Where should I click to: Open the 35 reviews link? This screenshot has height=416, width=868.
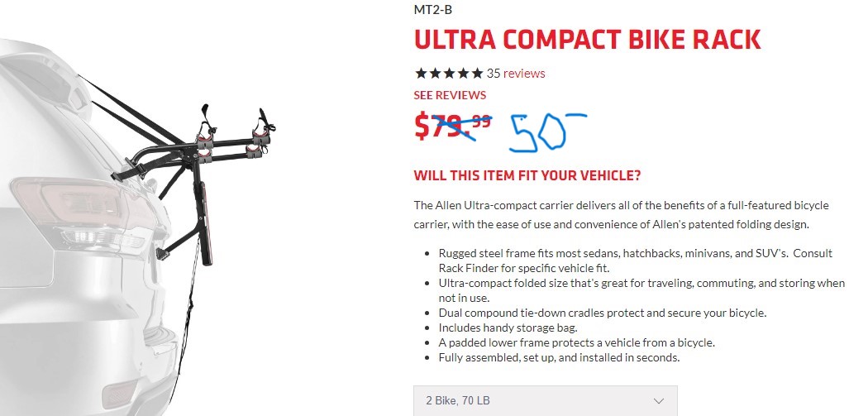click(x=516, y=73)
